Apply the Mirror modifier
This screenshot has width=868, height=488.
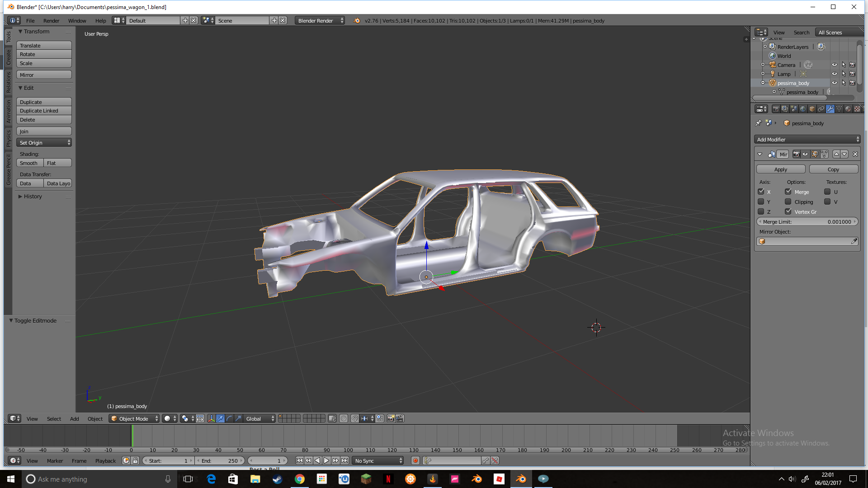pyautogui.click(x=781, y=169)
